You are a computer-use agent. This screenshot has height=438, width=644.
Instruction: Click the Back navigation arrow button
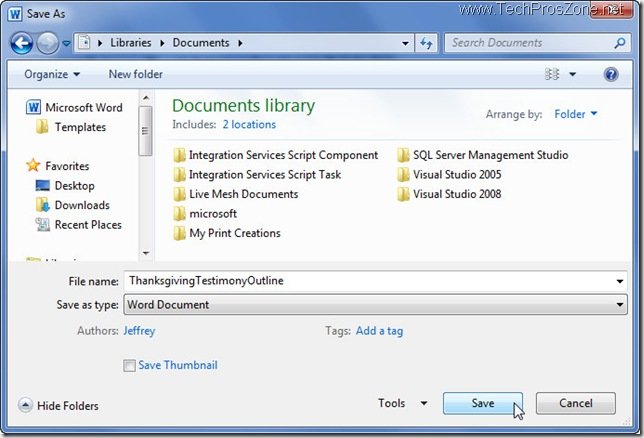pos(22,43)
